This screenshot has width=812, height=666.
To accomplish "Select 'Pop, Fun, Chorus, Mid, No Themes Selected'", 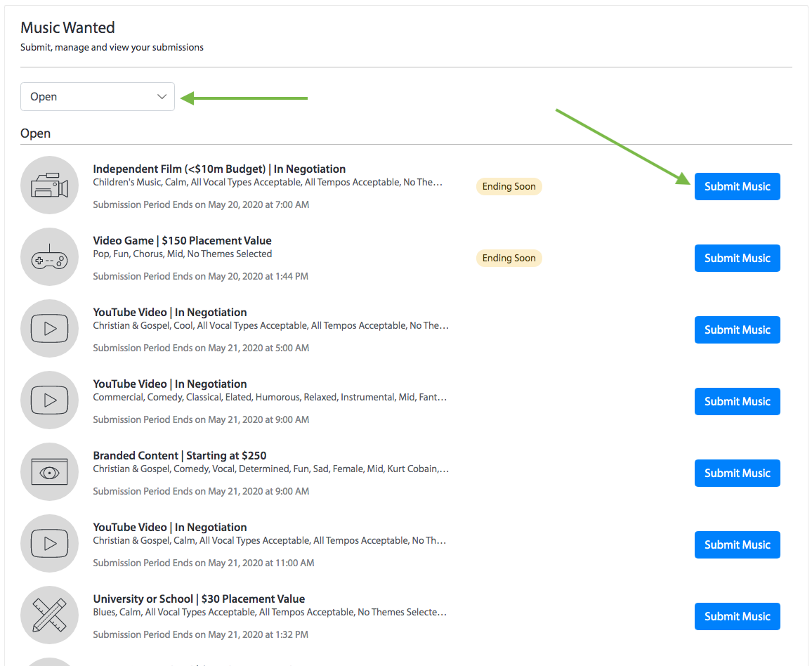I will tap(183, 254).
